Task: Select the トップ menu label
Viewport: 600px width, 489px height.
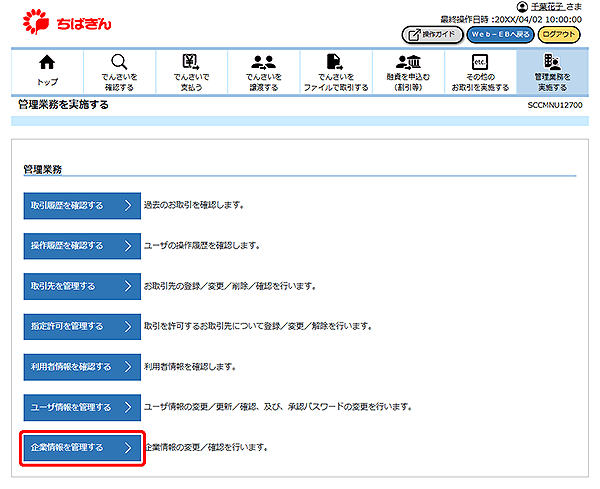Action: (x=47, y=82)
